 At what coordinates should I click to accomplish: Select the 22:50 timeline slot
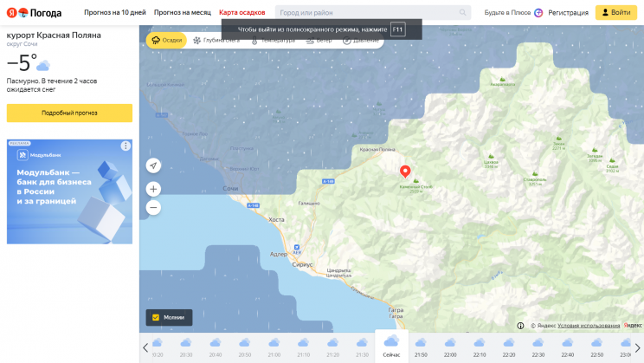[x=596, y=347]
